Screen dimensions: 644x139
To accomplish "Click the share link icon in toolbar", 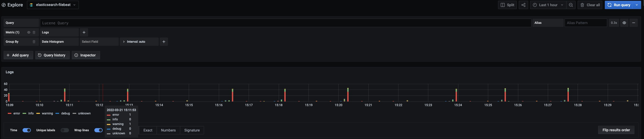I will point(523,5).
